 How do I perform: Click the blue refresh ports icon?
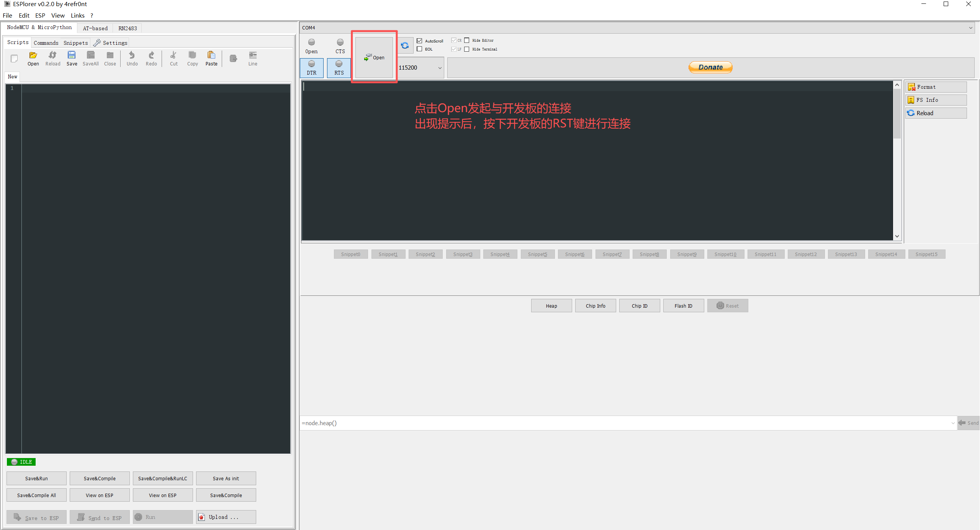pyautogui.click(x=405, y=46)
